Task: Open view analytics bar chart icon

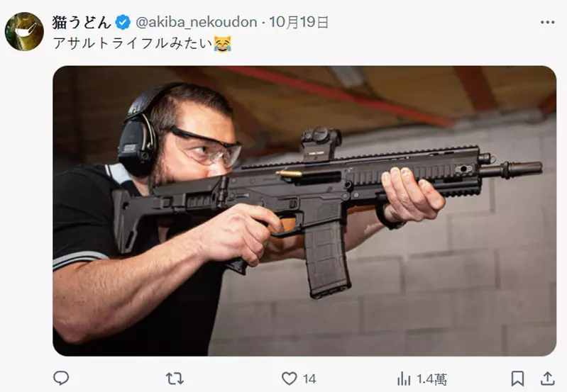Action: [x=404, y=379]
